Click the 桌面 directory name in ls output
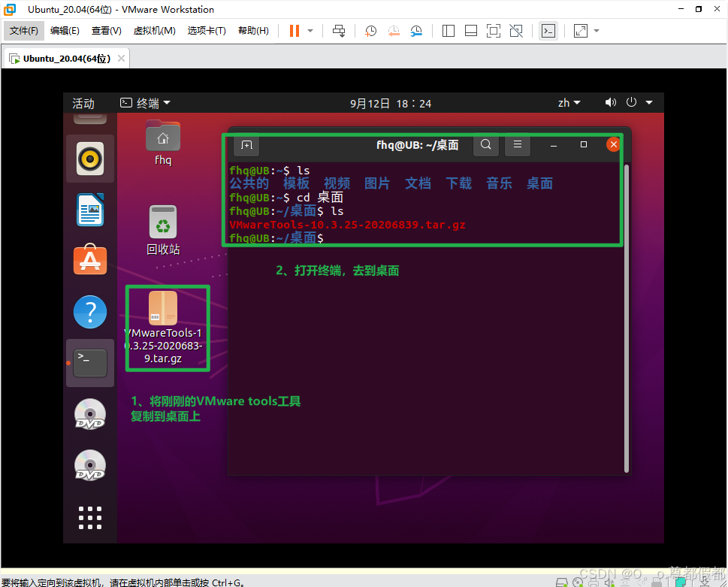This screenshot has width=728, height=587. (x=539, y=183)
